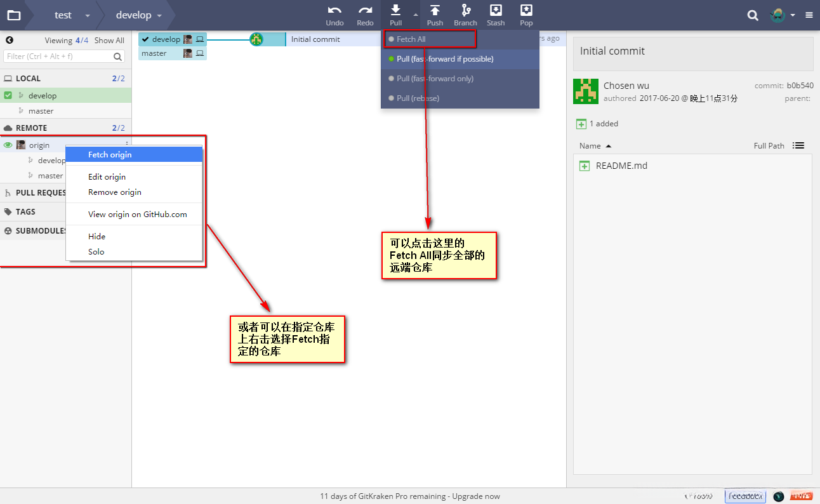Select the commit node avatar in the graph
Viewport: 820px width, 504px height.
coord(256,39)
